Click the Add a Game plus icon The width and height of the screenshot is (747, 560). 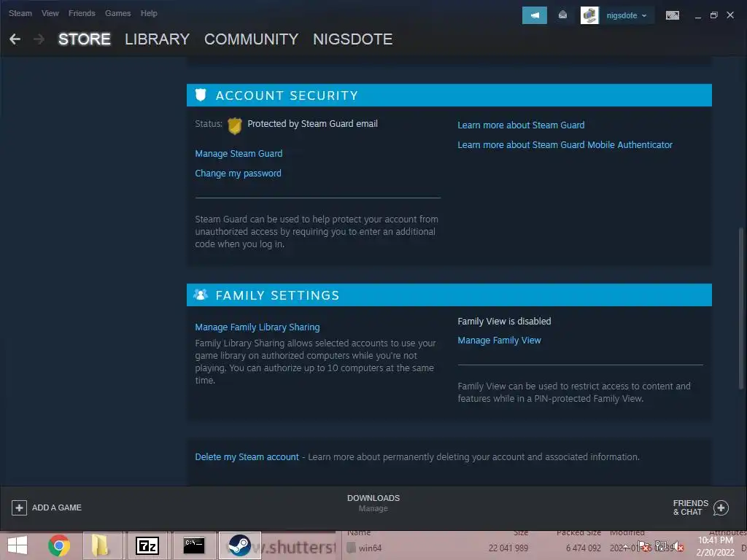(19, 507)
